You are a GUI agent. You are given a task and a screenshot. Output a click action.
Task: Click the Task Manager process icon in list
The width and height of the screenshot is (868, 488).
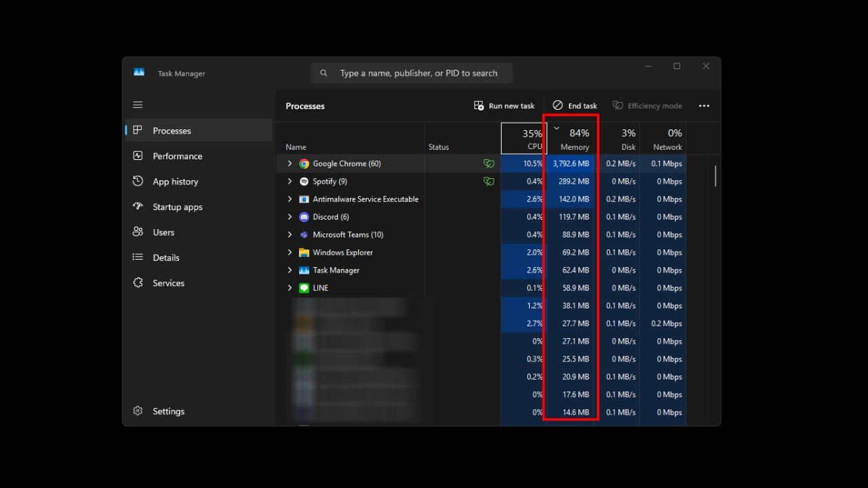[304, 270]
